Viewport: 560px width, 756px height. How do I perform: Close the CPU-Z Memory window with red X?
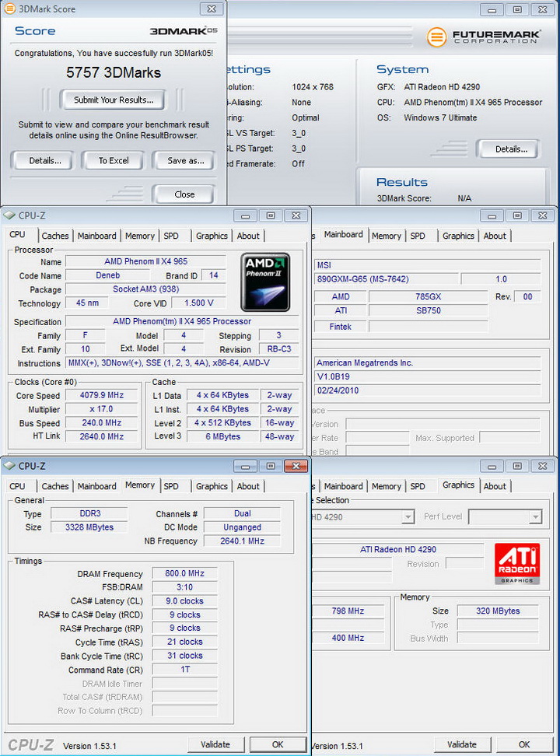coord(296,466)
